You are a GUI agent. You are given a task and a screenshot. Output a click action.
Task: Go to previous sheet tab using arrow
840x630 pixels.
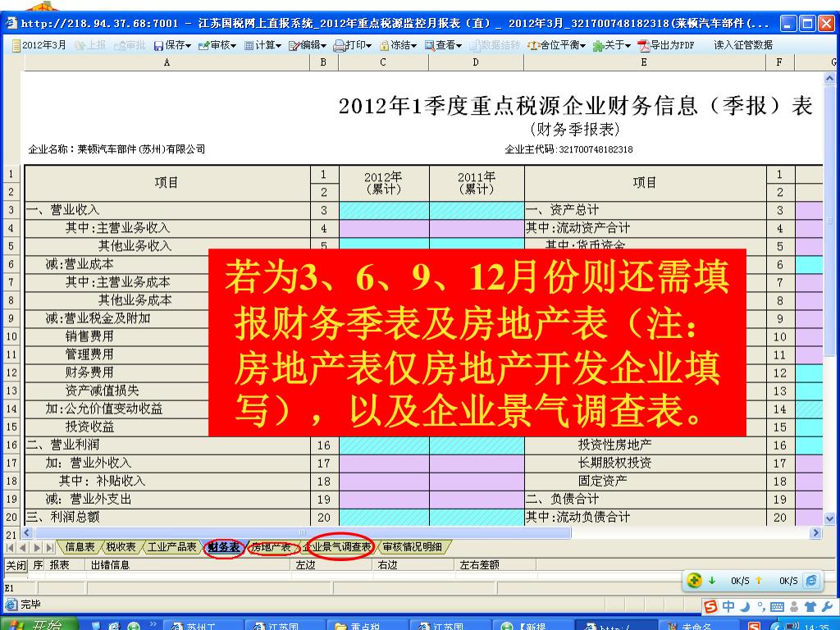[23, 547]
